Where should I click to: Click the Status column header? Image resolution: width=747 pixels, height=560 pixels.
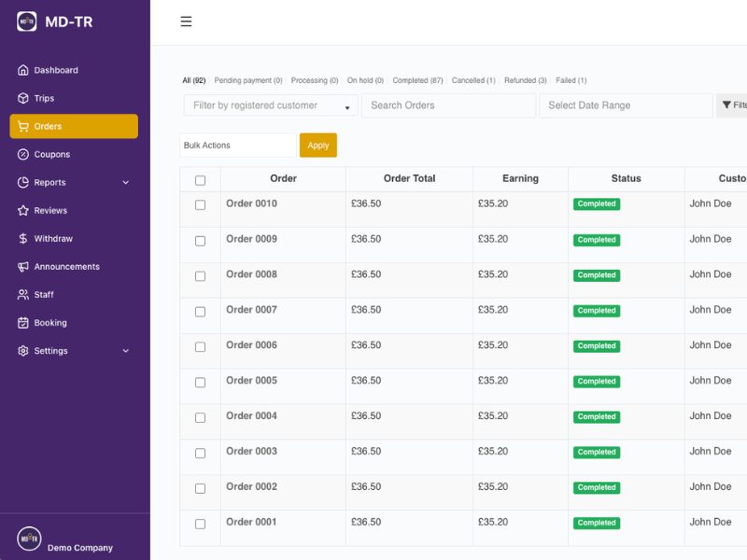tap(627, 178)
